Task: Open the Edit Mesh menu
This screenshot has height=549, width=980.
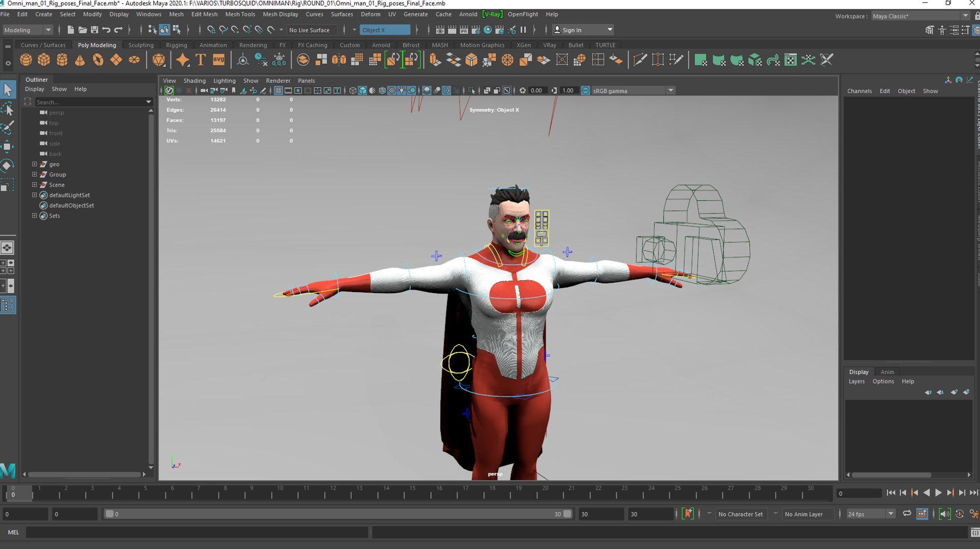Action: (204, 14)
